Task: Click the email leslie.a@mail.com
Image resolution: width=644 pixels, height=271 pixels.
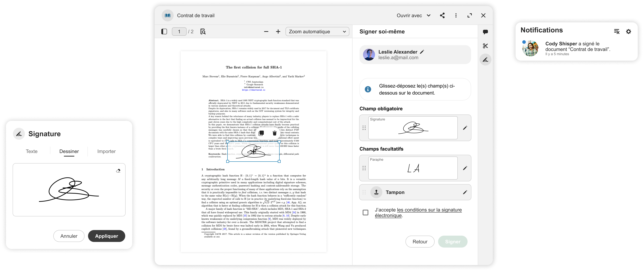Action: pos(398,58)
